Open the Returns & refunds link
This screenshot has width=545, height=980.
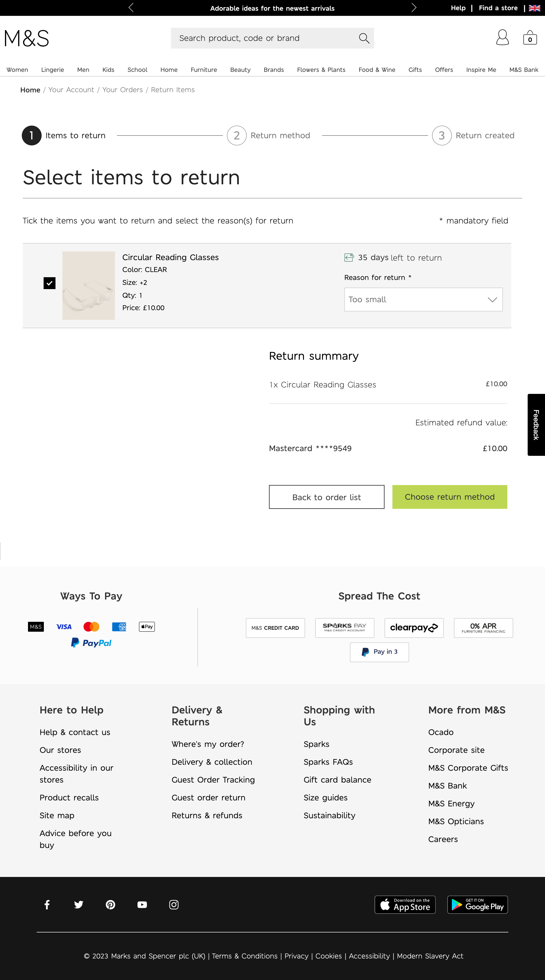[x=207, y=815]
